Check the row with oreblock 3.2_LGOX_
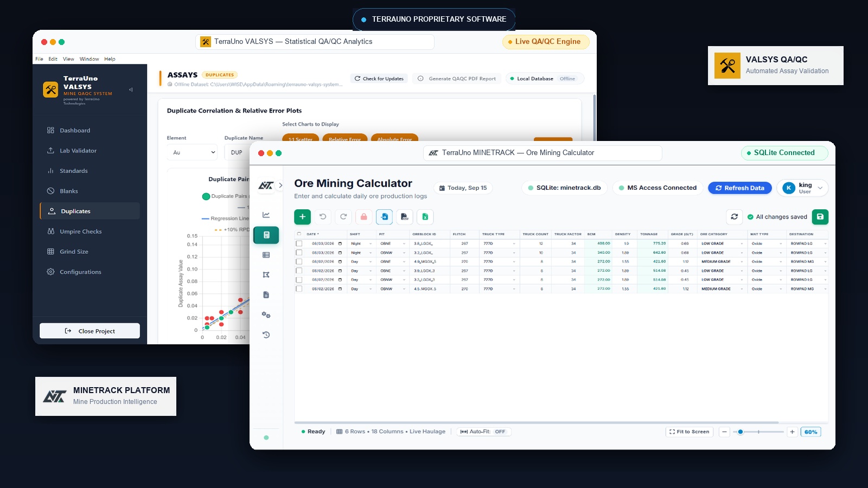This screenshot has width=868, height=488. click(299, 253)
